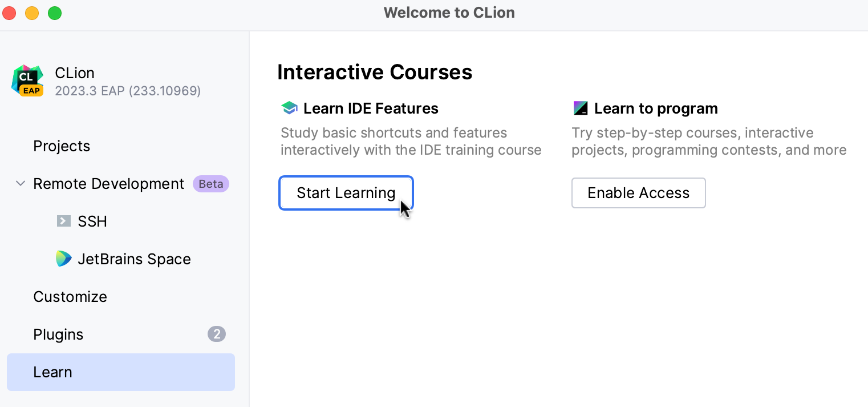Click the Plugins notification count badge

pyautogui.click(x=217, y=334)
